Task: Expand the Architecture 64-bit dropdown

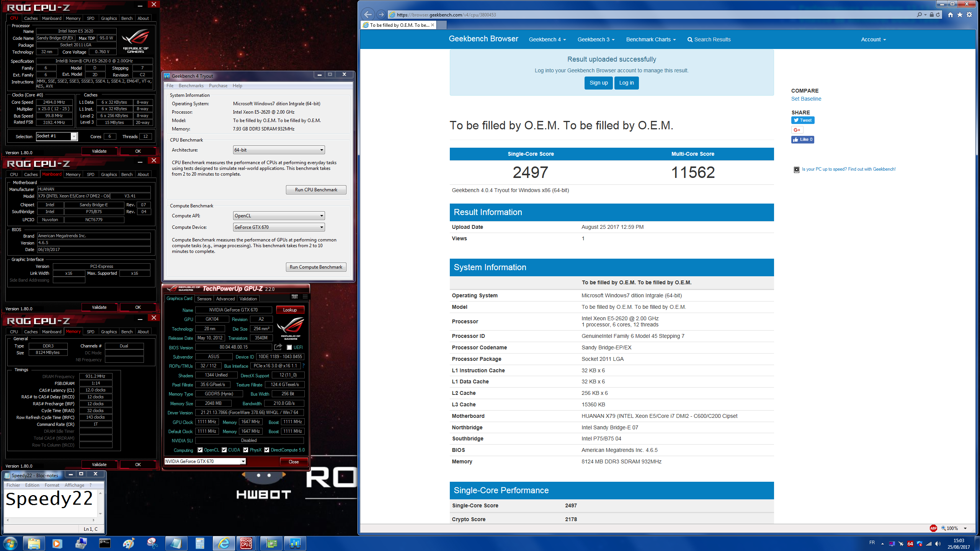Action: (279, 150)
